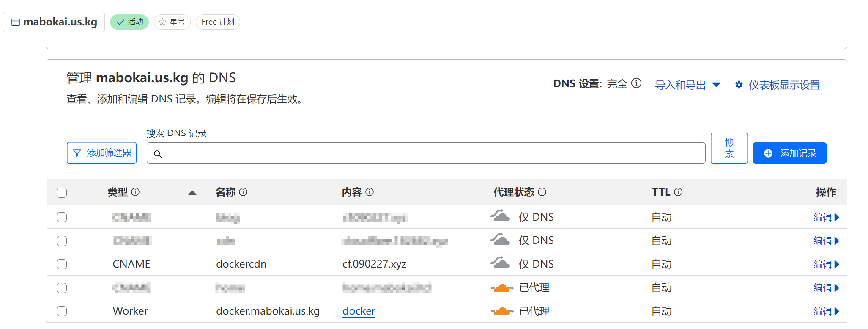
Task: Click the DNS 设置 info icon
Action: (637, 83)
